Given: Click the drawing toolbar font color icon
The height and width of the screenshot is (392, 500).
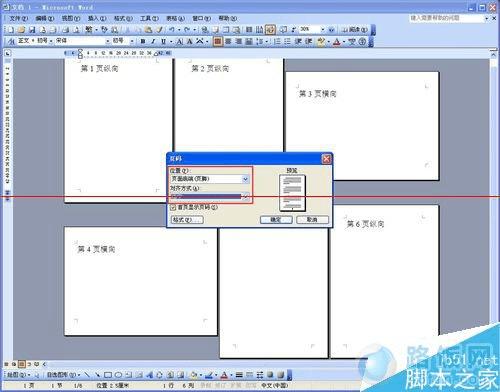Looking at the screenshot, I should coord(224,375).
